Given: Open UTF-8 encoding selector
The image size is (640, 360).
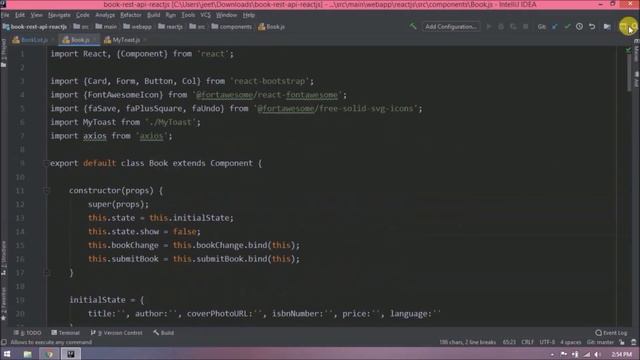Looking at the screenshot, I should (x=547, y=342).
